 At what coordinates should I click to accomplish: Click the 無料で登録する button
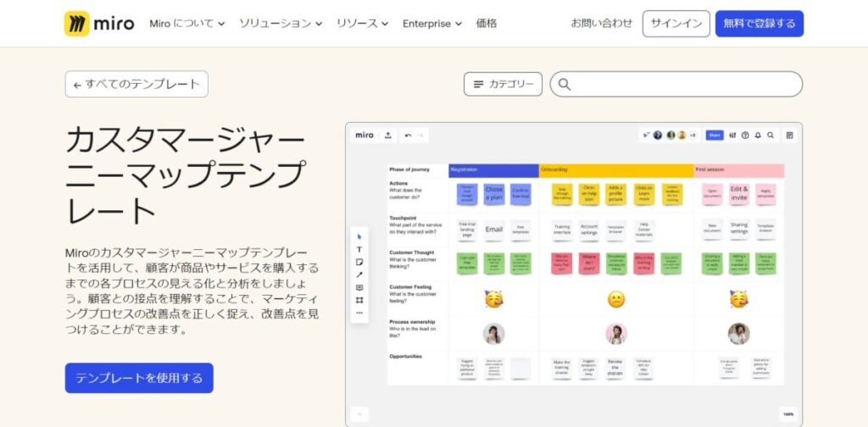759,24
